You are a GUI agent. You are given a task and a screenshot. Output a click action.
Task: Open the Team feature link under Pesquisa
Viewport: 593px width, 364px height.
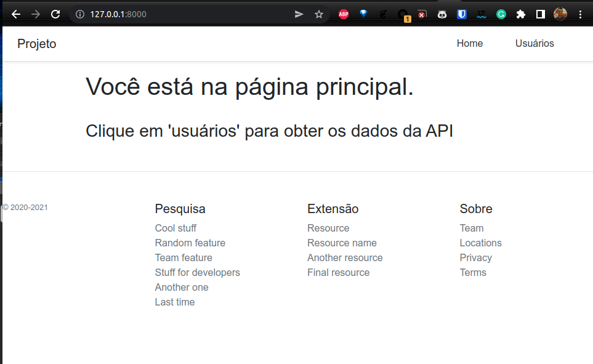tap(183, 257)
